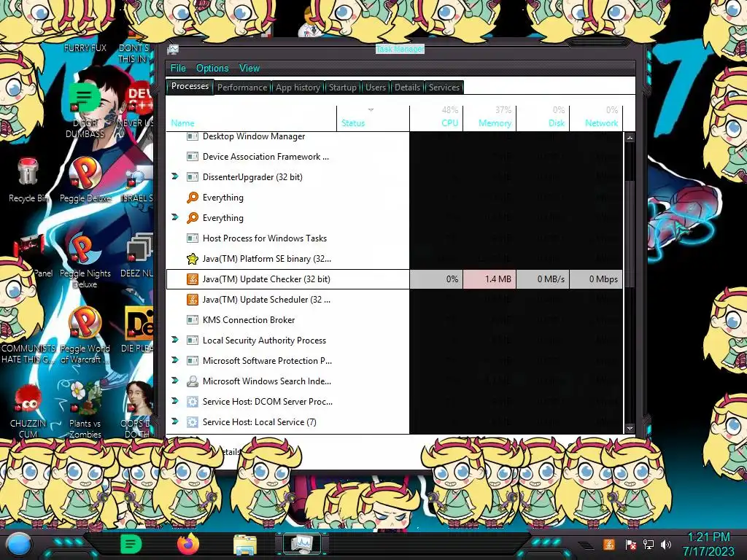The height and width of the screenshot is (560, 747).
Task: Select the Recycle Bin desktop icon
Action: point(28,180)
